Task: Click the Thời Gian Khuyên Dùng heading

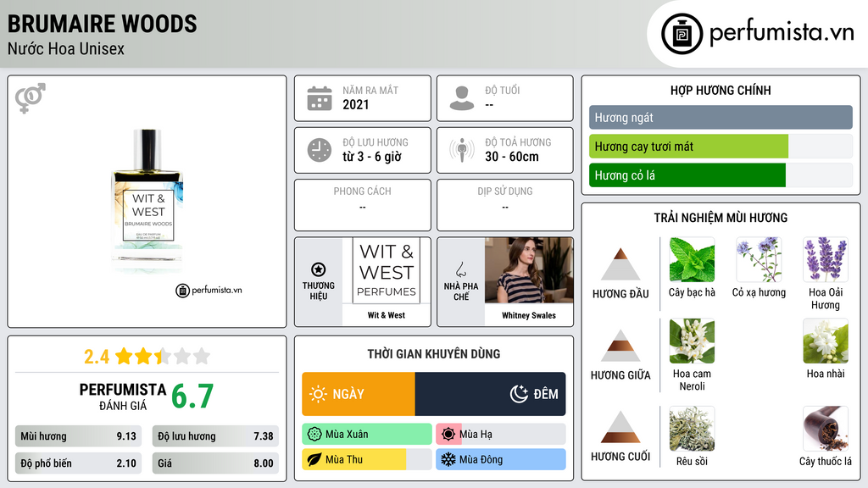Action: [434, 354]
